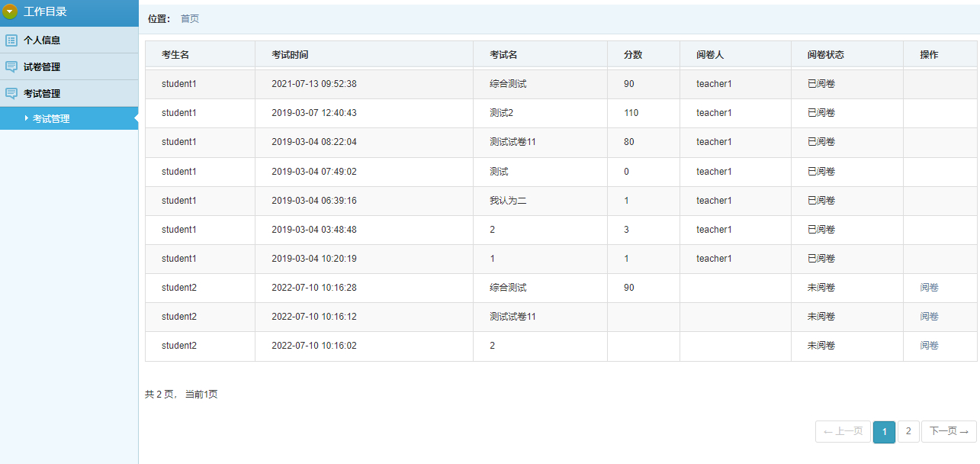Click 阅卷 link for 2022-07-10 10:16:02 row

(929, 346)
